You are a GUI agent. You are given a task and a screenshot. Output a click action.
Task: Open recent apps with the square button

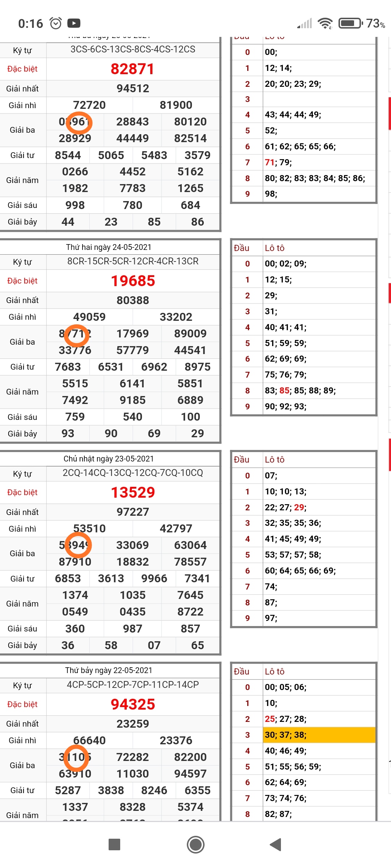click(114, 844)
